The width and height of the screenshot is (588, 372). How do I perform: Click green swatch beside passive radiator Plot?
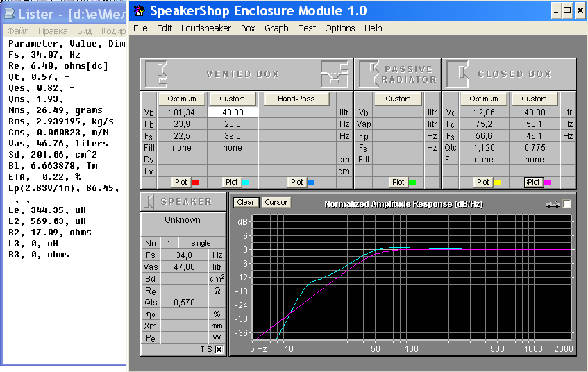(412, 183)
